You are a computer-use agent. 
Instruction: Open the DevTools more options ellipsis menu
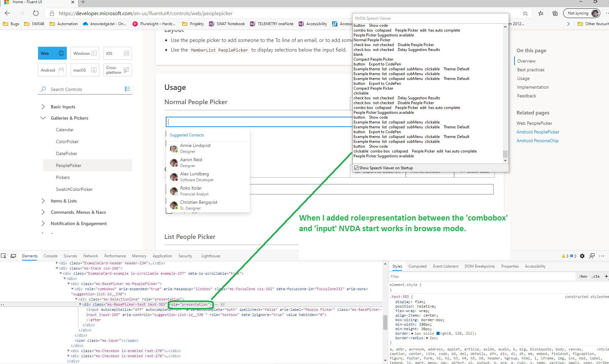coord(602,256)
